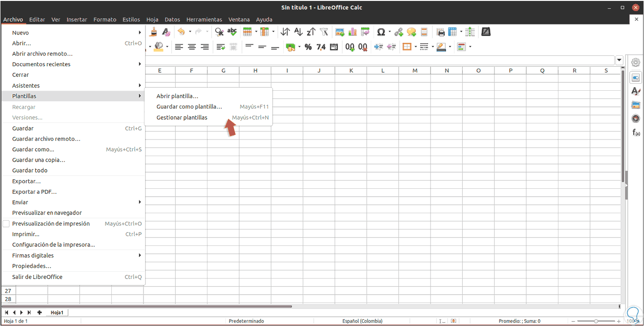The width and height of the screenshot is (644, 326).
Task: Click the Insert columns icon
Action: pos(264,32)
